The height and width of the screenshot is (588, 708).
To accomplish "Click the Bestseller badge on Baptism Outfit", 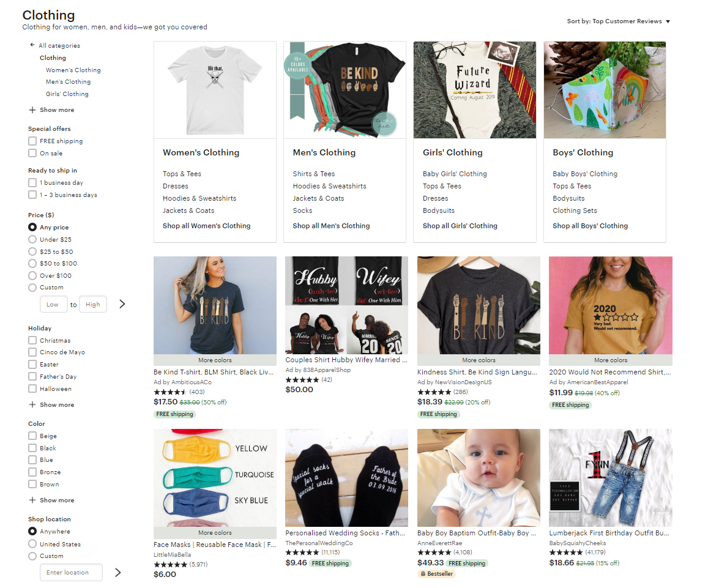I will click(436, 573).
